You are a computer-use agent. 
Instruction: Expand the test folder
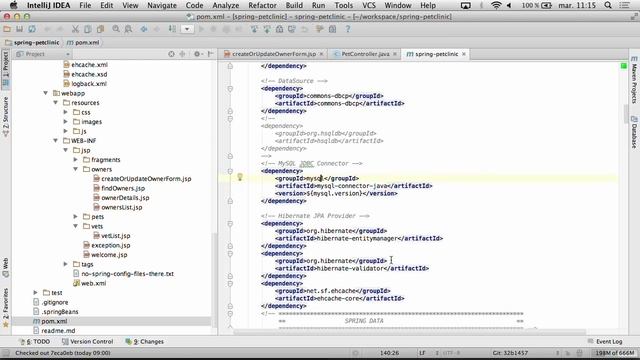[36, 293]
